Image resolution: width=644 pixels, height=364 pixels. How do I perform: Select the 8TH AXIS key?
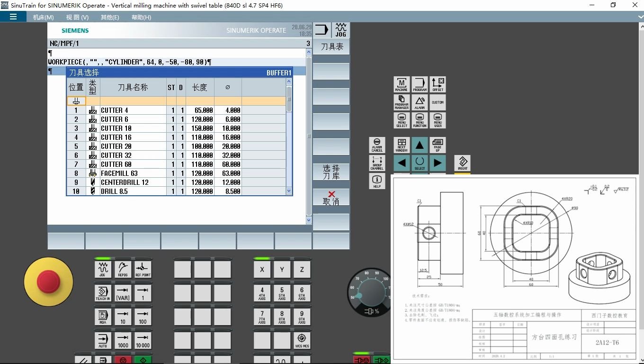pyautogui.click(x=282, y=317)
